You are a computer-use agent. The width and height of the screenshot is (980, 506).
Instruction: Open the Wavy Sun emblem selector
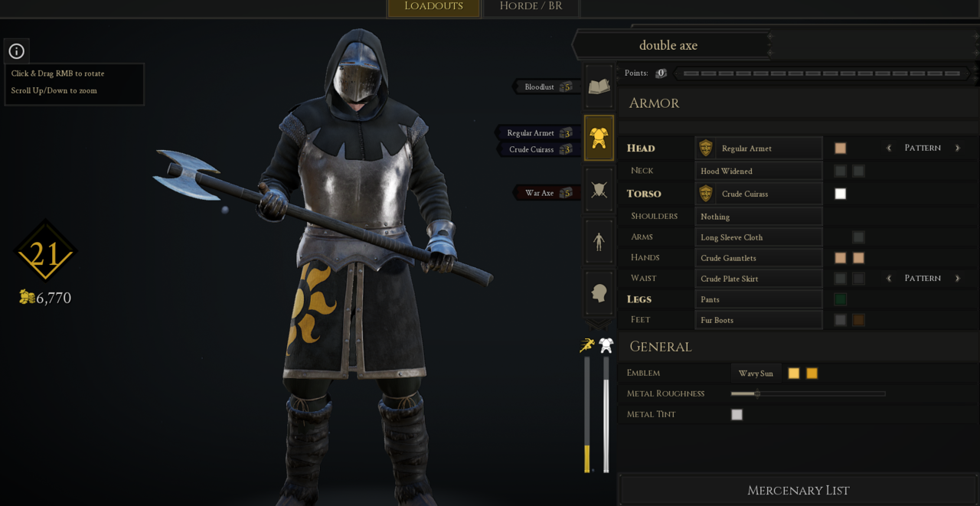tap(756, 374)
